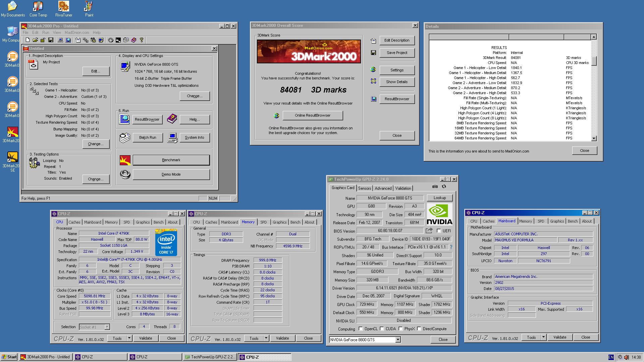Toggle the CUDA computing checkbox
644x362 pixels.
382,329
